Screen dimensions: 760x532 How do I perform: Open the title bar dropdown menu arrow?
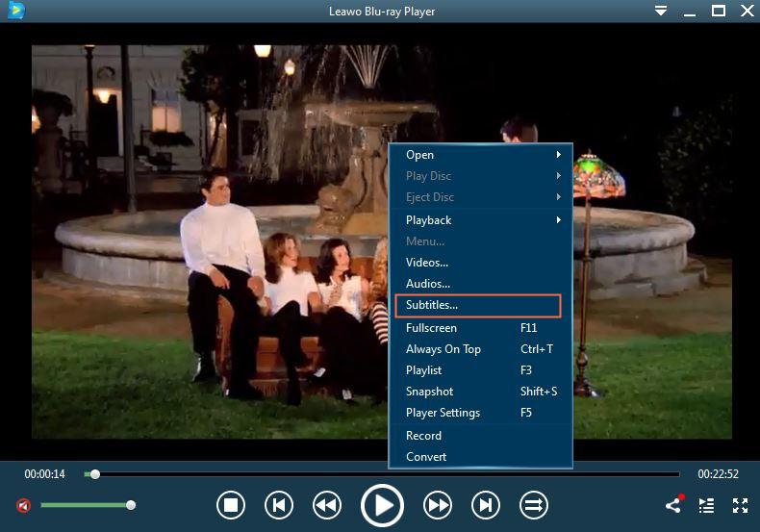[661, 11]
